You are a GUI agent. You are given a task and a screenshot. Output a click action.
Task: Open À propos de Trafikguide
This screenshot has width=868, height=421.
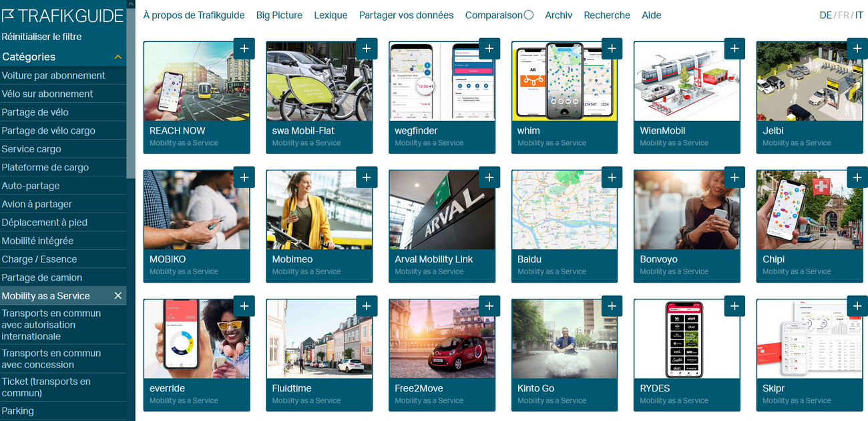(194, 15)
